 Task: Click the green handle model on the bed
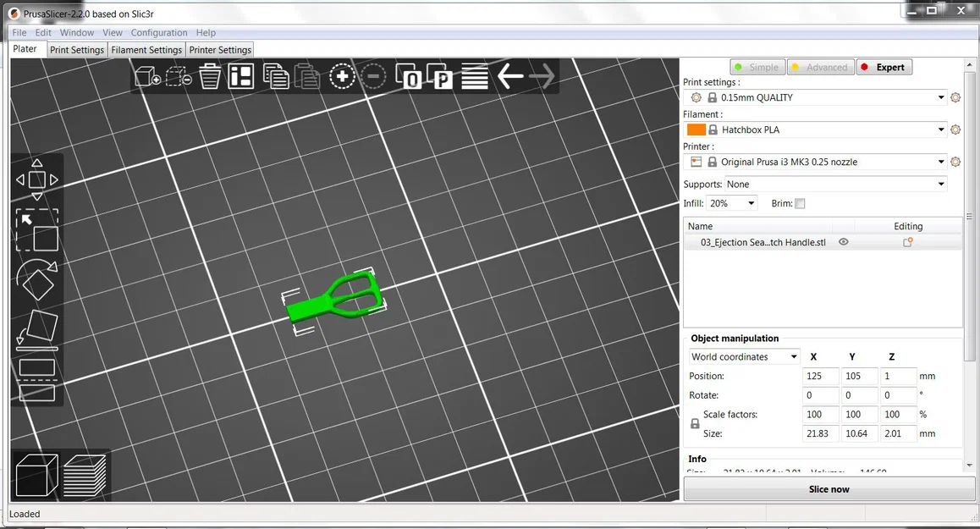[311, 307]
